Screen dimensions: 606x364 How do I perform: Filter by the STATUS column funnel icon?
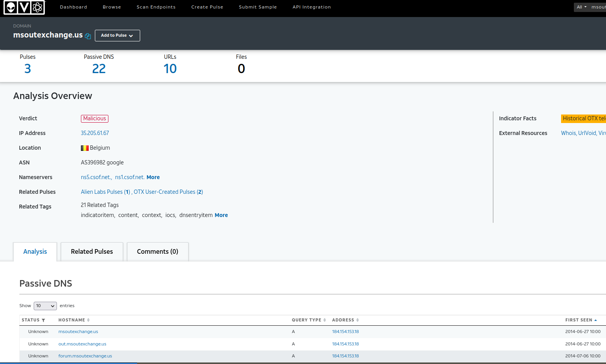click(43, 320)
